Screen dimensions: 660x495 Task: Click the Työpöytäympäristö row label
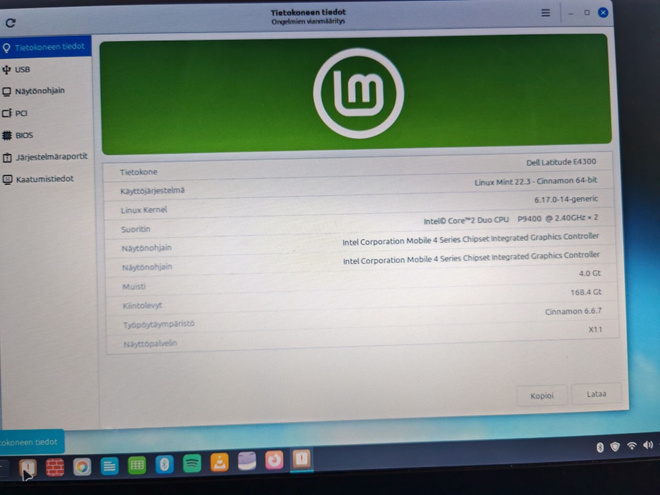point(159,325)
